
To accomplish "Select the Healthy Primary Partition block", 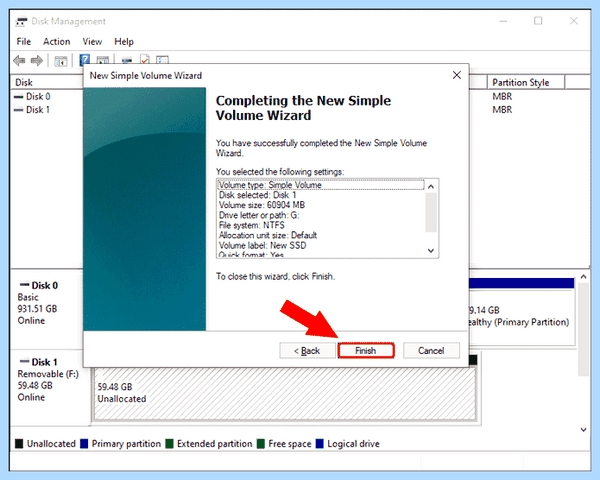I will tap(522, 316).
